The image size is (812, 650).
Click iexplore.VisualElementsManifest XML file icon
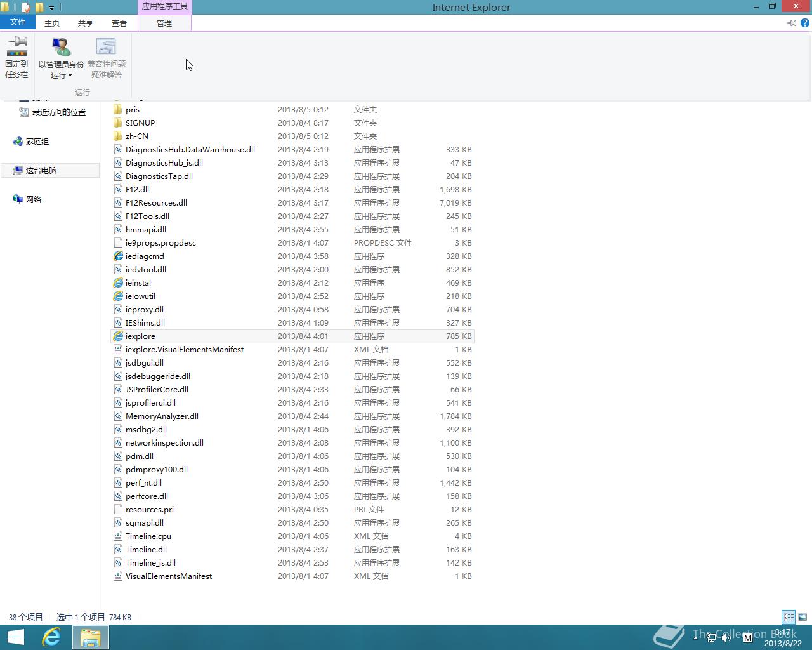[x=118, y=349]
